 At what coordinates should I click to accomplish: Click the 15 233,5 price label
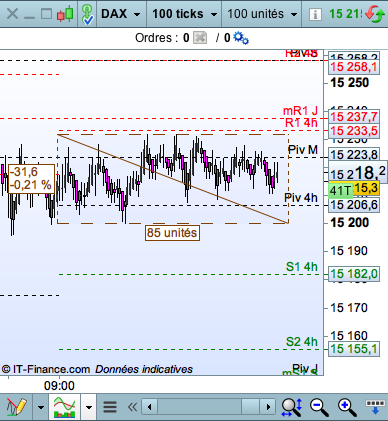pyautogui.click(x=354, y=131)
